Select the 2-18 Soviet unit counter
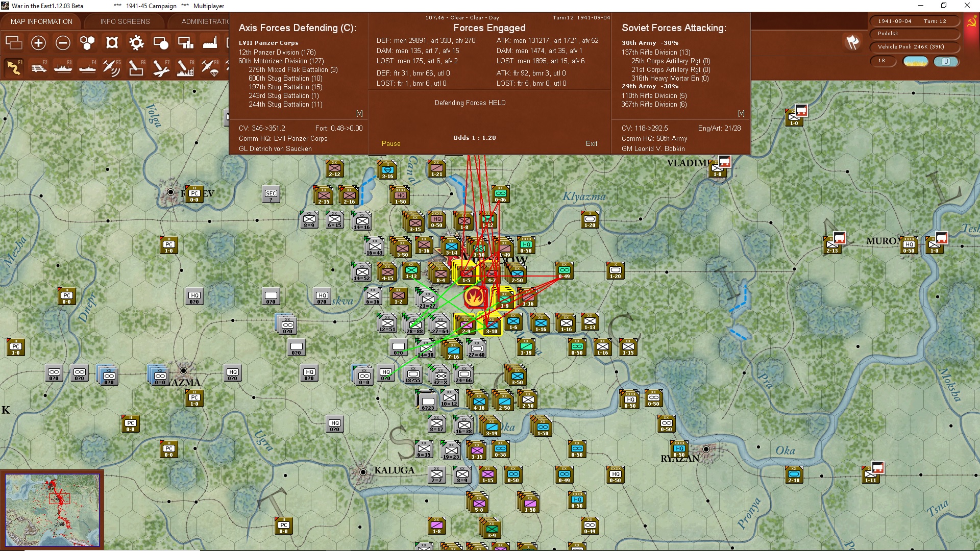980x551 pixels. [794, 474]
